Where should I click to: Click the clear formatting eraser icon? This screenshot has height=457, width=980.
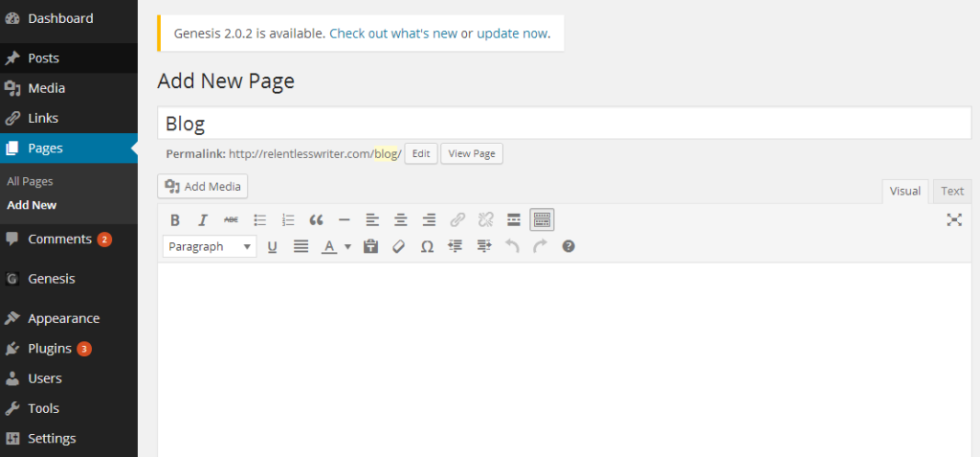point(399,246)
